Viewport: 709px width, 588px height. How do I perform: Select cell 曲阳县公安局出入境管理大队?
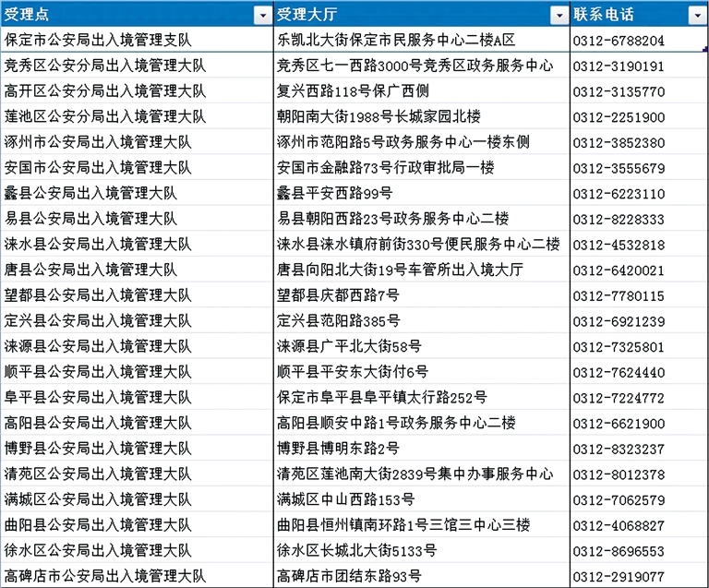[137, 525]
